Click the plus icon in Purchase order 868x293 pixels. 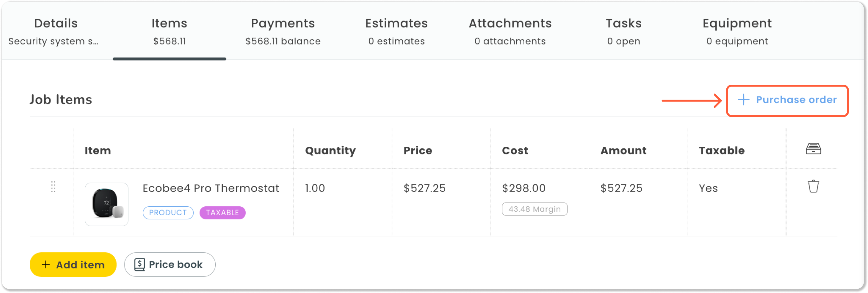point(743,100)
